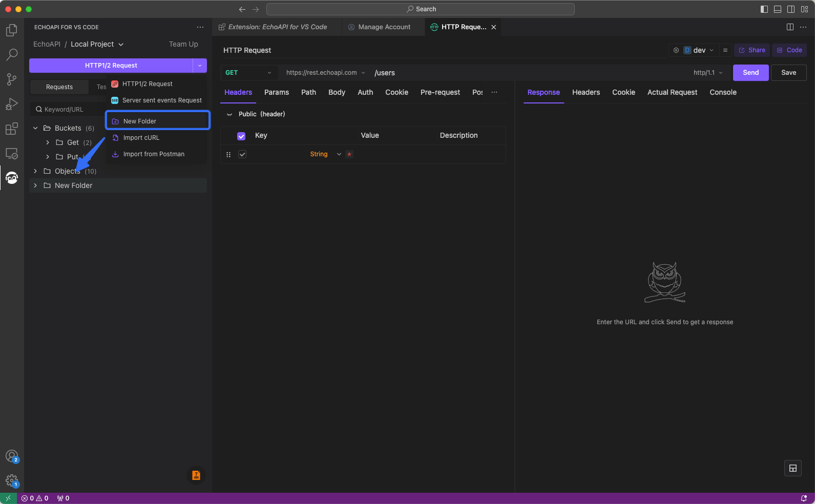This screenshot has height=504, width=815.
Task: Open notifications bell in status bar
Action: 804,498
